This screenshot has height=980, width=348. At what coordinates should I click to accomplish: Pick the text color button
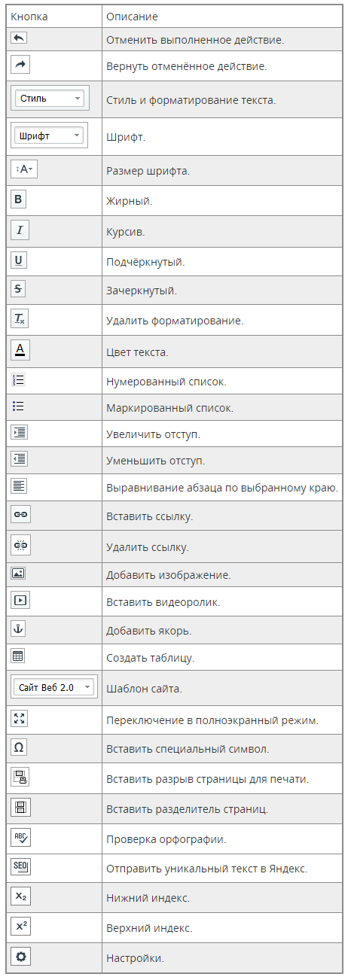[20, 351]
